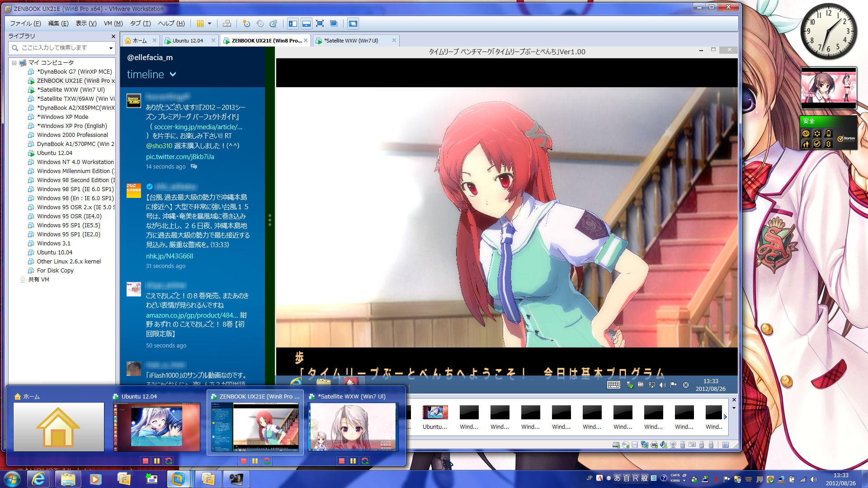868x488 pixels.
Task: Toggle the thumbnail bar view button
Action: pyautogui.click(x=307, y=23)
